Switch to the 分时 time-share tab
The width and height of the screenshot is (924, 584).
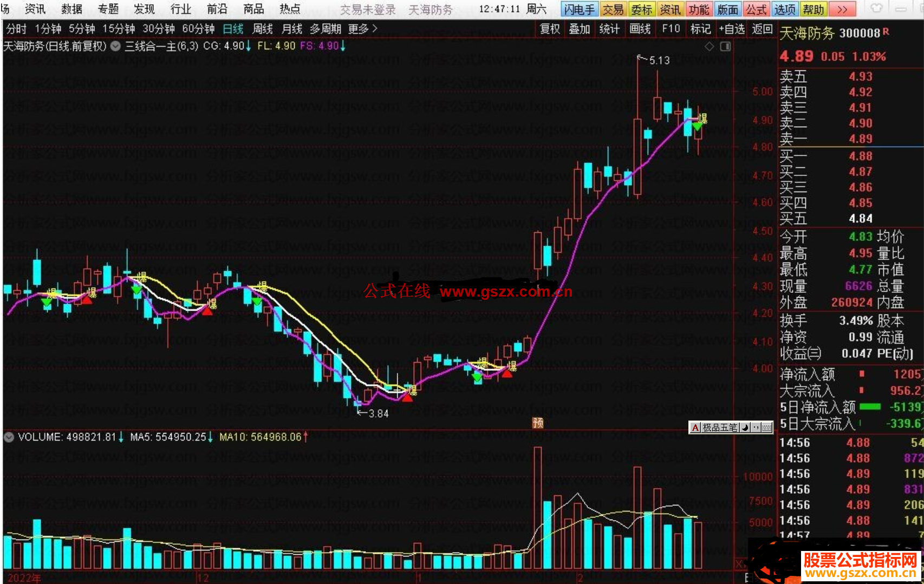pos(16,29)
